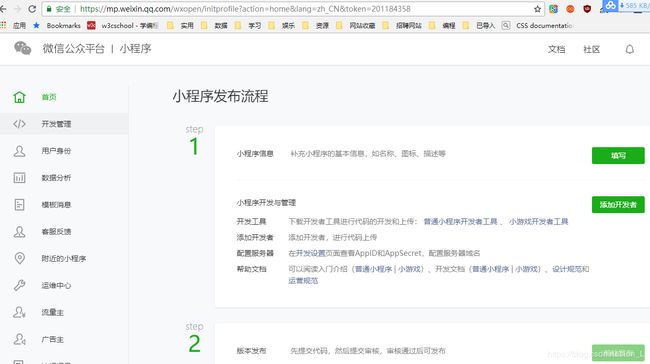
Task: Click the wrench icon for 运维中心
Action: point(19,285)
